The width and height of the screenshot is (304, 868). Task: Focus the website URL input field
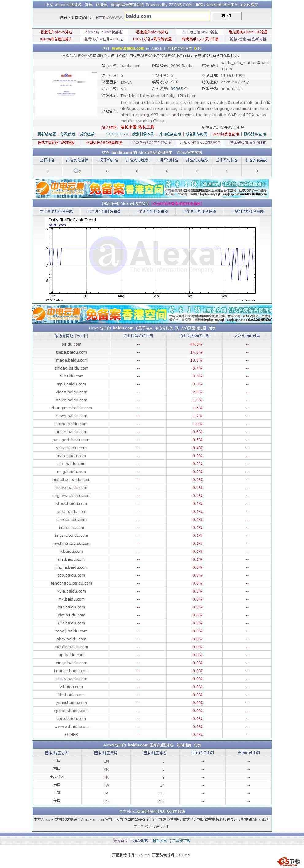167,16
